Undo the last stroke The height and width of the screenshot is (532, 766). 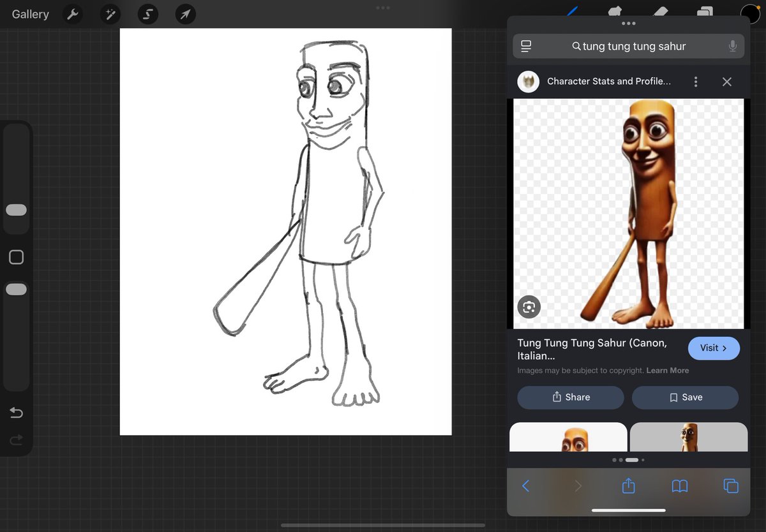coord(16,413)
